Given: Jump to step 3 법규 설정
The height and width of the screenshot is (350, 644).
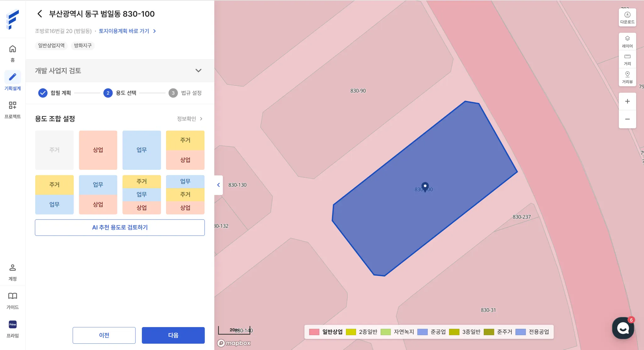Looking at the screenshot, I should click(185, 93).
